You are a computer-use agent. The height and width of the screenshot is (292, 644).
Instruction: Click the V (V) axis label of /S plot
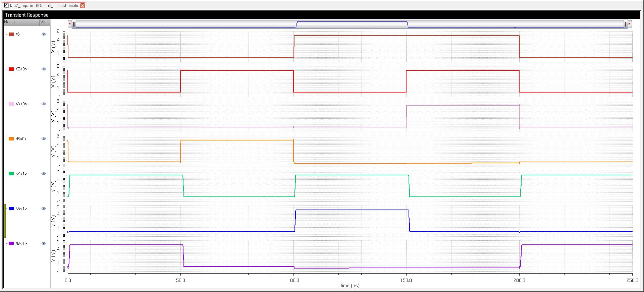click(x=53, y=47)
